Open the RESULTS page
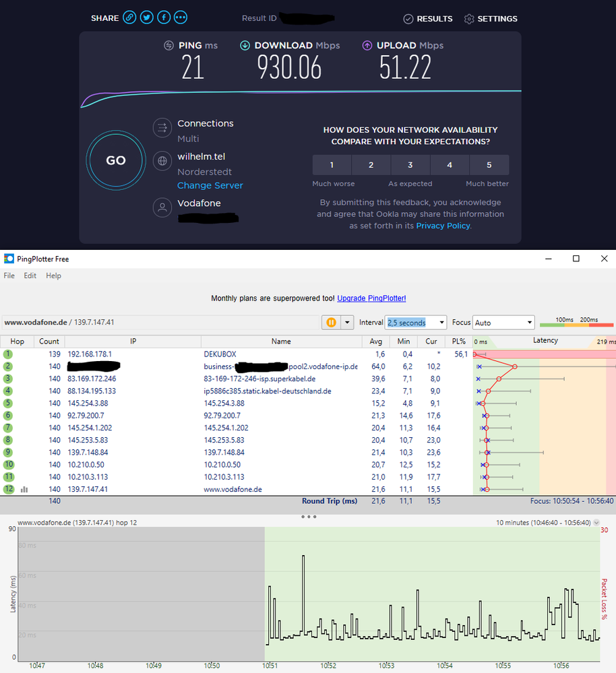616x673 pixels. click(428, 19)
